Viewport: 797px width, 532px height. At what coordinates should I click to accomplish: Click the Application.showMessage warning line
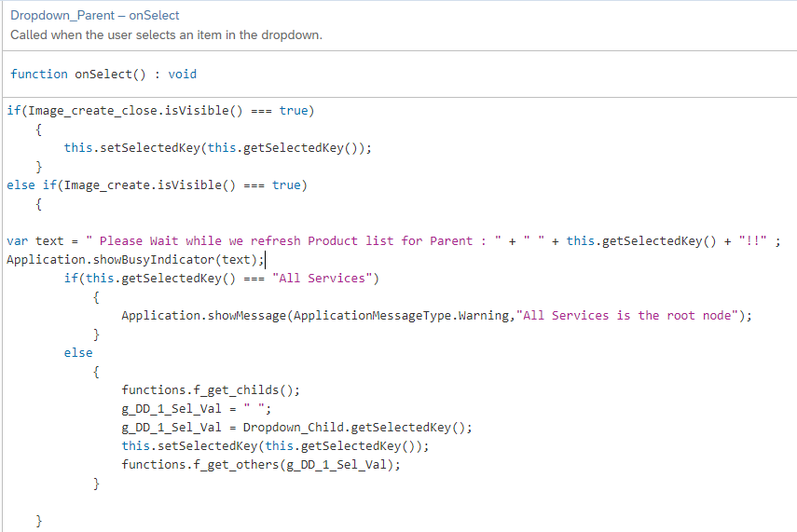point(436,316)
